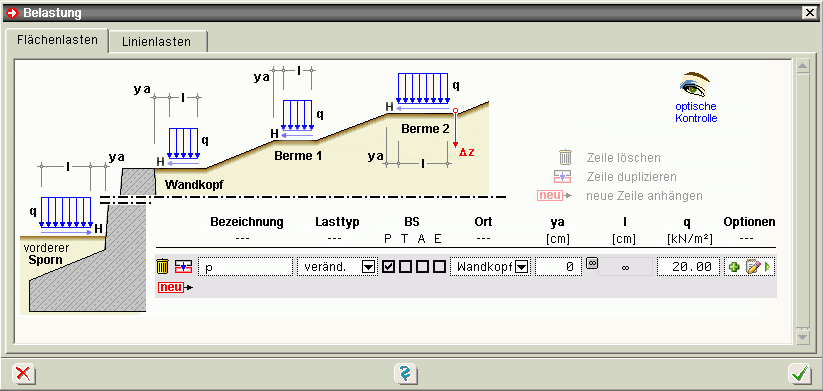Switch to the Linienlasten tab
The width and height of the screenshot is (823, 391).
(x=156, y=41)
